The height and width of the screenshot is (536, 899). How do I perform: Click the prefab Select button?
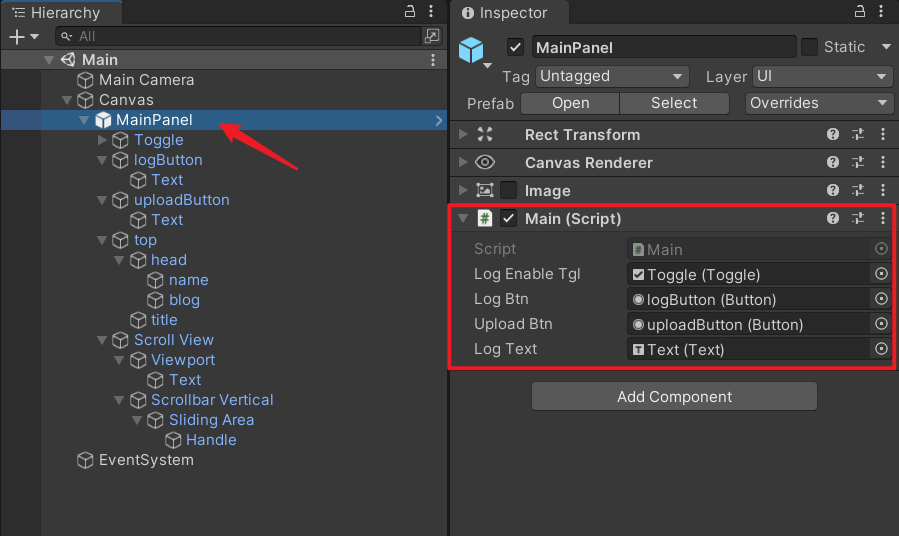coord(674,103)
